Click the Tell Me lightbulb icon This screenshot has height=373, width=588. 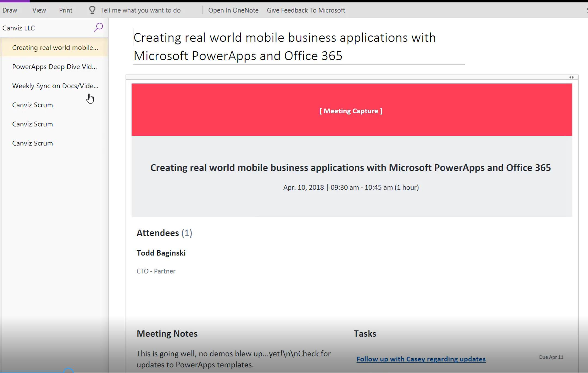92,10
